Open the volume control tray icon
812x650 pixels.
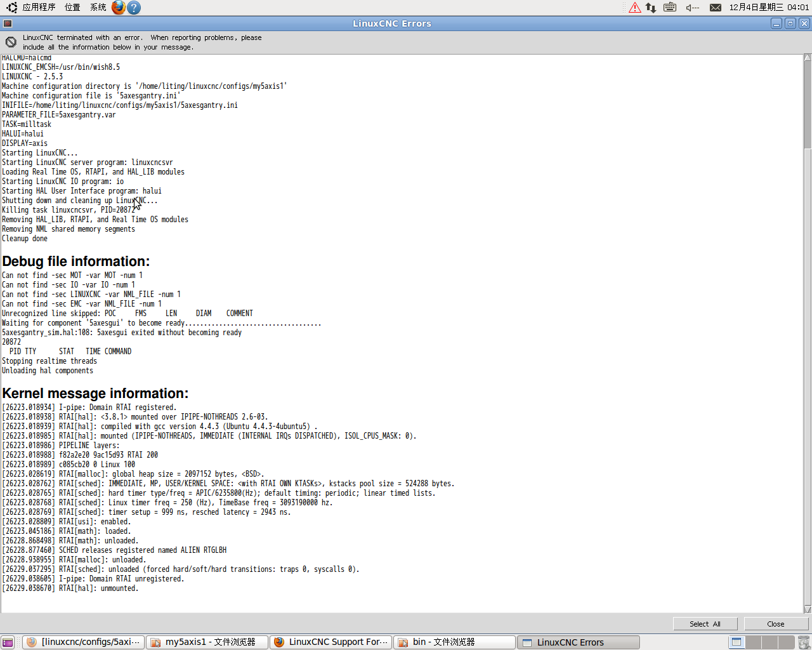coord(692,8)
